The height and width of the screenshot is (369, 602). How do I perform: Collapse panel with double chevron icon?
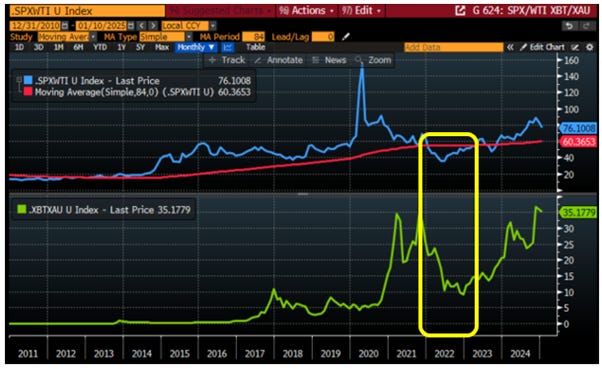(x=510, y=47)
